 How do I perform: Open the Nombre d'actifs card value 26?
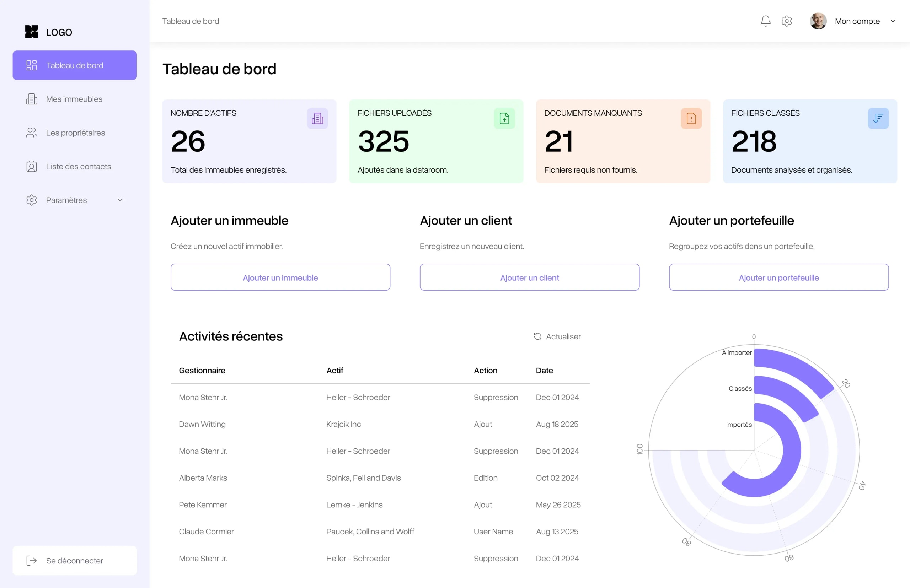(188, 141)
